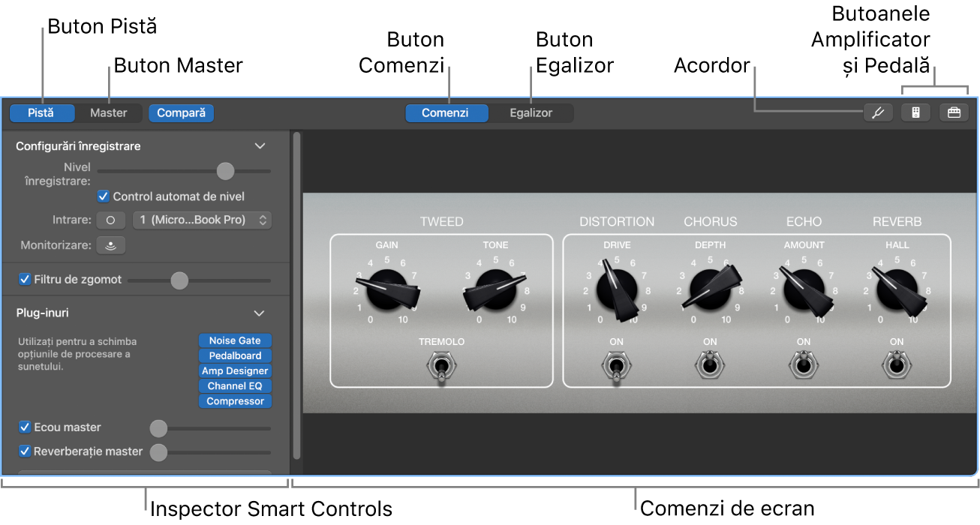This screenshot has height=525, width=980.
Task: Select the Comenzi tab
Action: pyautogui.click(x=446, y=113)
